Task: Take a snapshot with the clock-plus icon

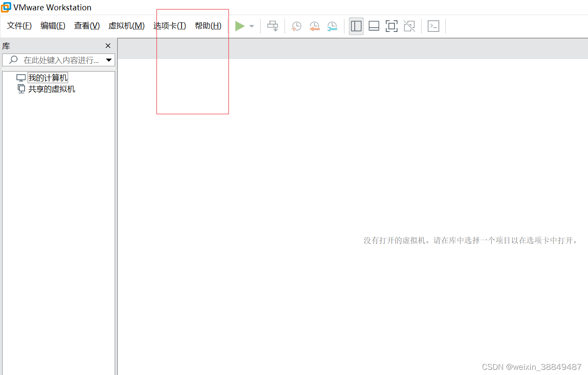Action: (x=296, y=26)
